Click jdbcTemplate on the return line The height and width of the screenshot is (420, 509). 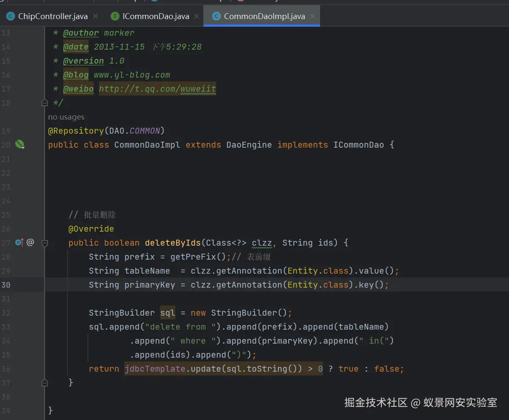click(x=155, y=369)
